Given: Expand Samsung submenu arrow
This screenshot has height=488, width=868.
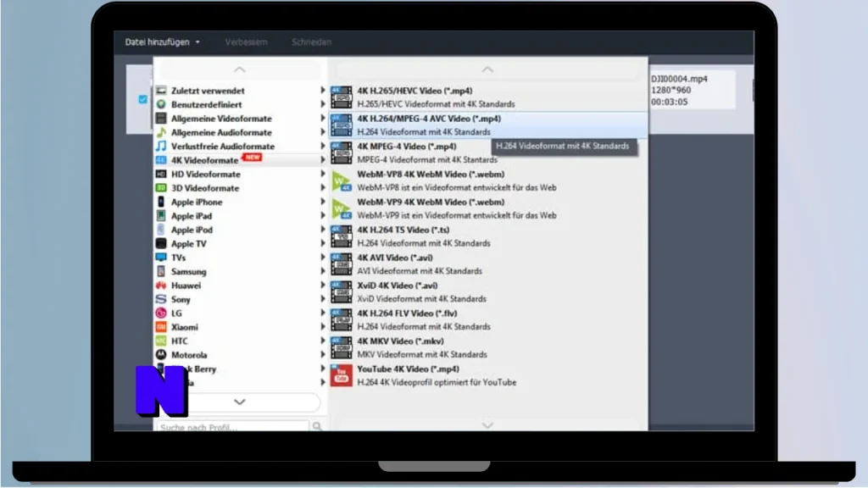Looking at the screenshot, I should pyautogui.click(x=323, y=271).
